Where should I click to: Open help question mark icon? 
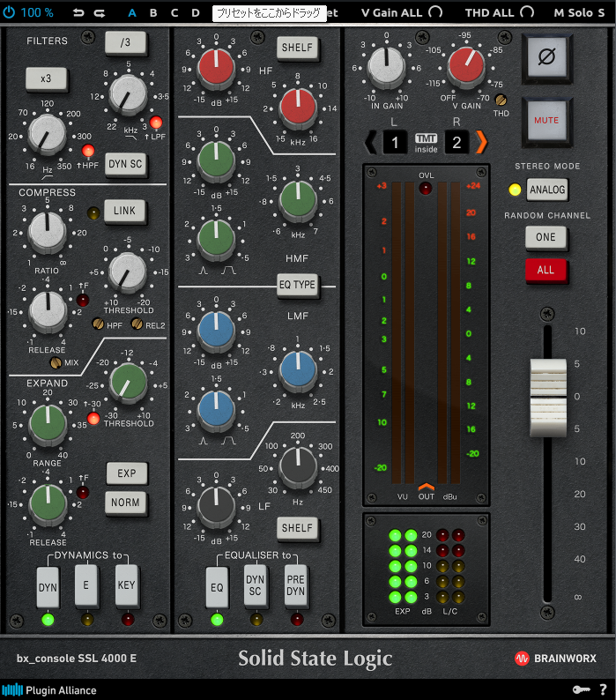tap(603, 689)
